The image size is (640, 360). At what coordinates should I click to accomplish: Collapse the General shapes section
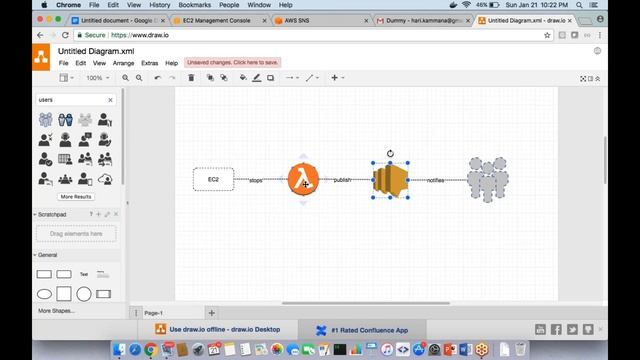click(x=46, y=255)
